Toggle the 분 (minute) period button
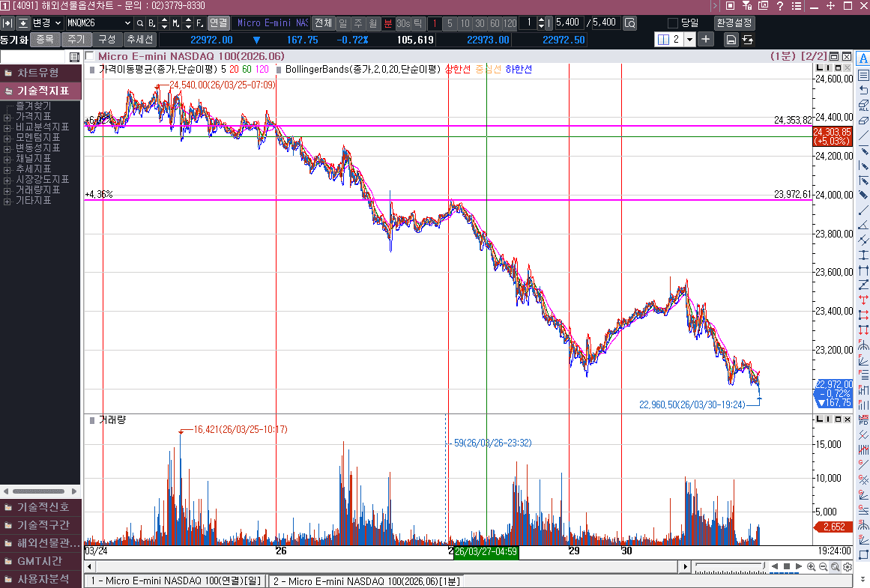The image size is (870, 588). pos(387,23)
